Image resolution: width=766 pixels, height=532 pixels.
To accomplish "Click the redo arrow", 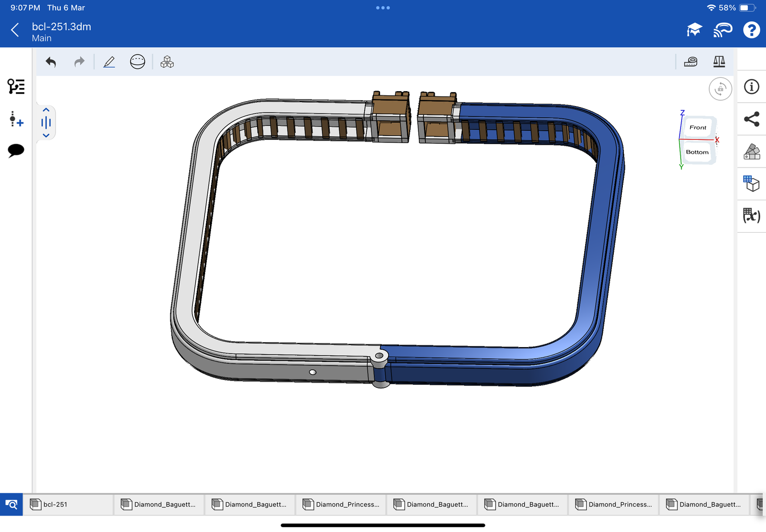I will click(79, 63).
